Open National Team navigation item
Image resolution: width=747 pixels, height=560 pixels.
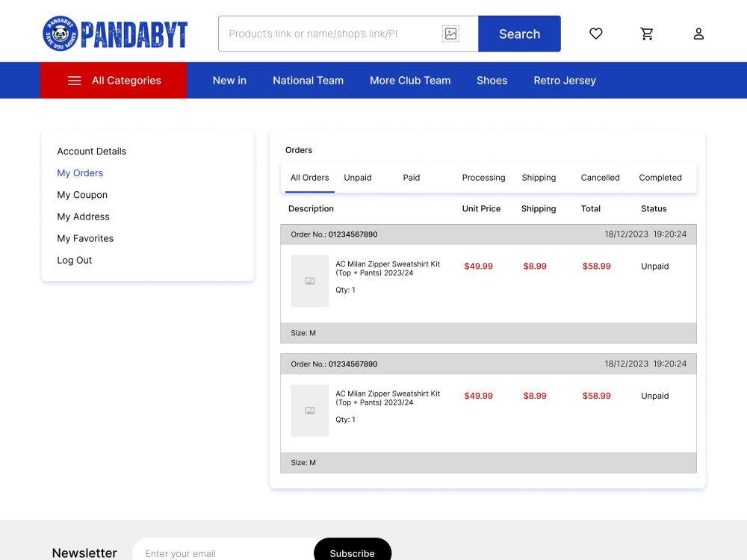309,81
